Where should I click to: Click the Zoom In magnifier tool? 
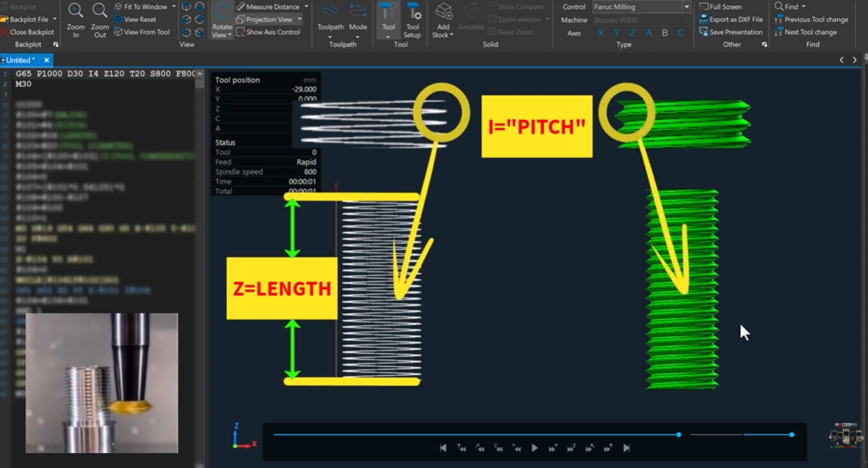click(76, 19)
